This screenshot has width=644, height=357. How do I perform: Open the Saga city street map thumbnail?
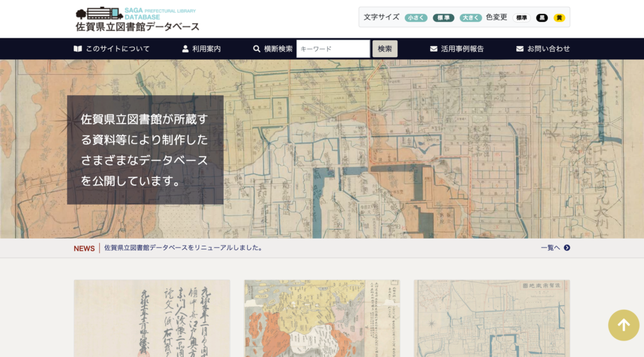(492, 319)
